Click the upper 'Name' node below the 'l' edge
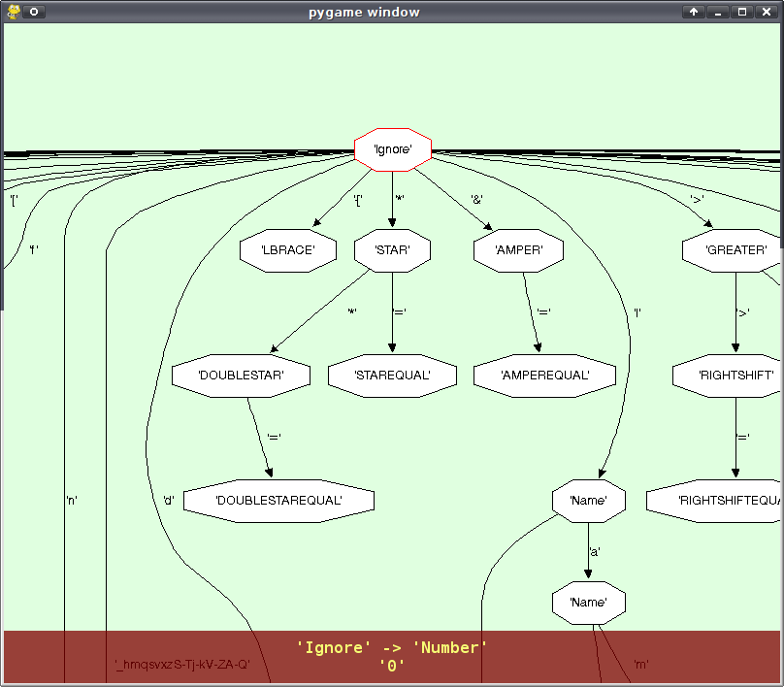The width and height of the screenshot is (784, 687). pos(589,501)
